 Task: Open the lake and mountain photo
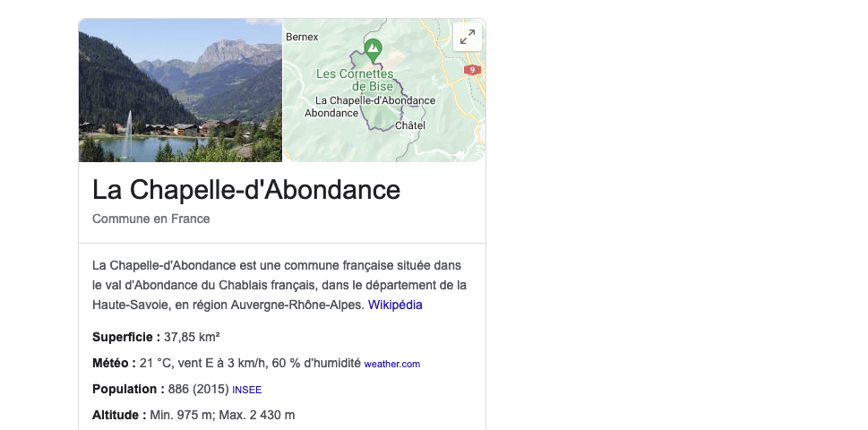click(x=180, y=90)
